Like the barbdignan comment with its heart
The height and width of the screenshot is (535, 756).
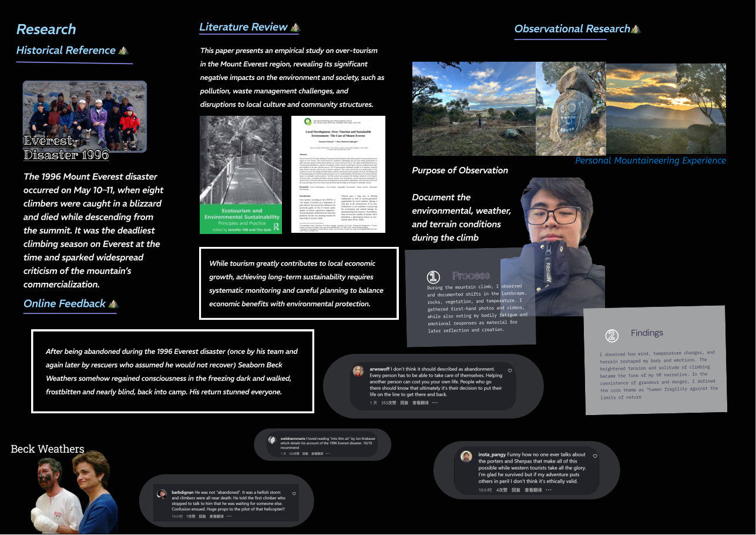tap(294, 493)
